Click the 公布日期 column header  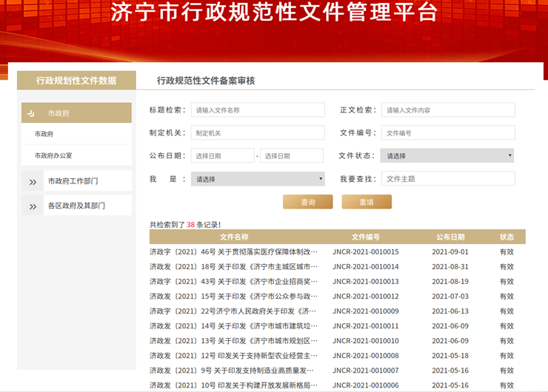click(450, 237)
